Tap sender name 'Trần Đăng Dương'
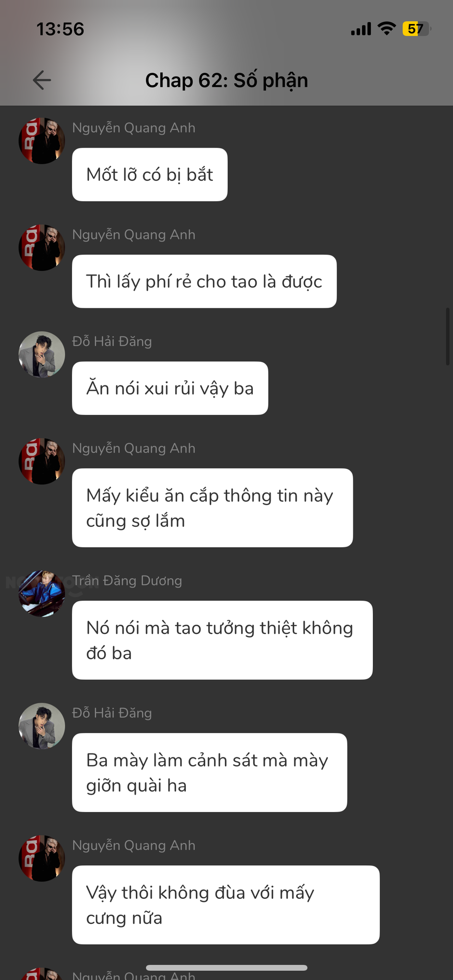 click(127, 580)
